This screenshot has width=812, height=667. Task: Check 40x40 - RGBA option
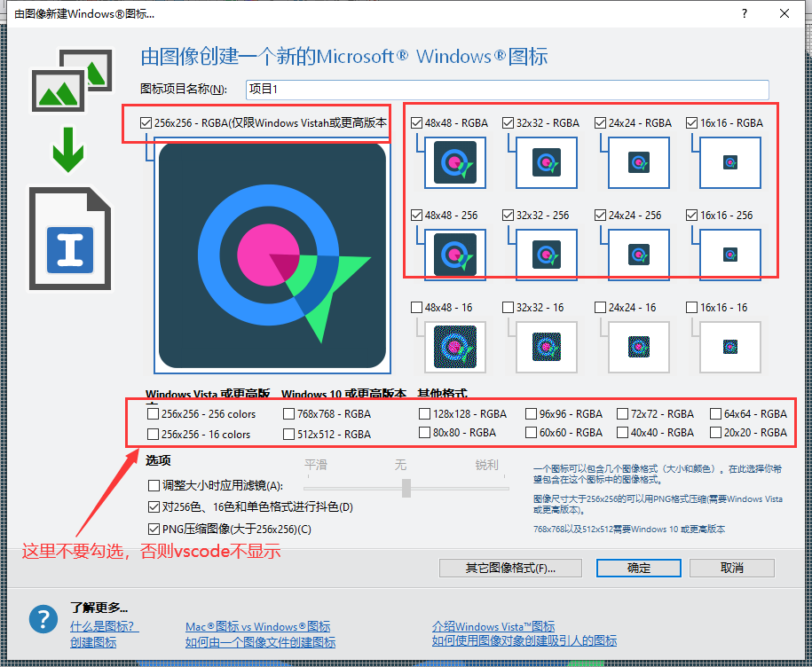tap(622, 432)
